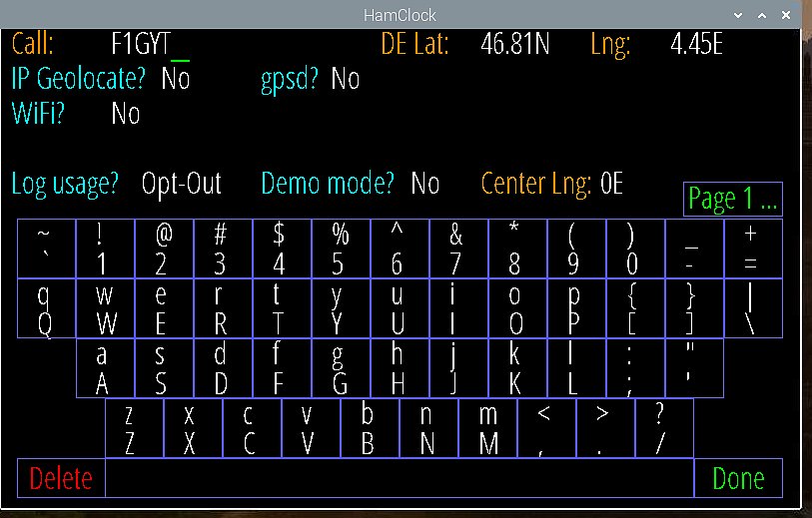Tap the E key

click(164, 308)
